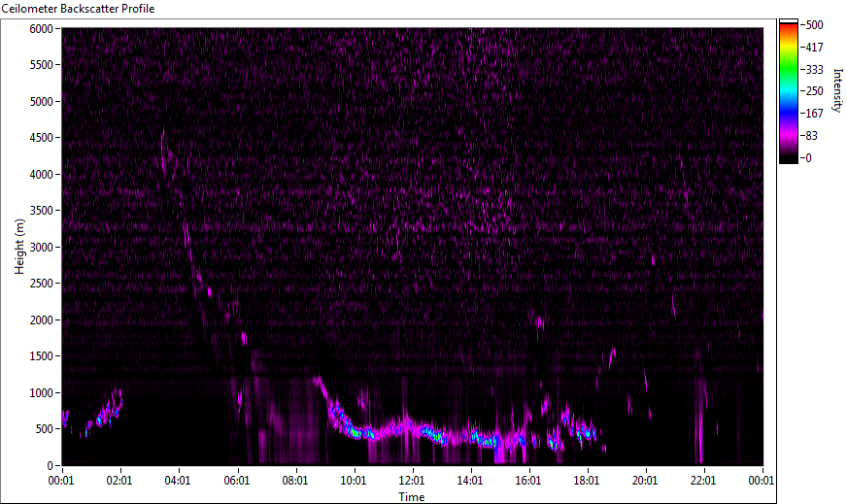Click the 417 intensity scale label
The height and width of the screenshot is (504, 847).
[814, 47]
